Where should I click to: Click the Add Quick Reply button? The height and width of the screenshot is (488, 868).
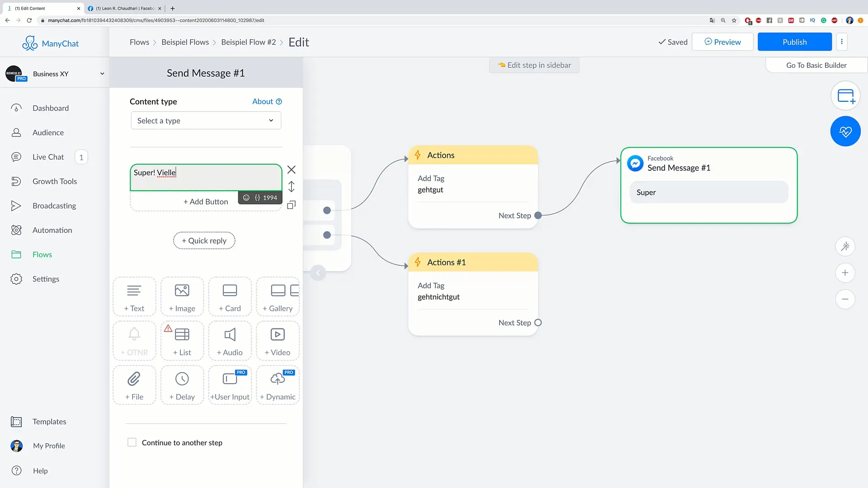tap(204, 240)
